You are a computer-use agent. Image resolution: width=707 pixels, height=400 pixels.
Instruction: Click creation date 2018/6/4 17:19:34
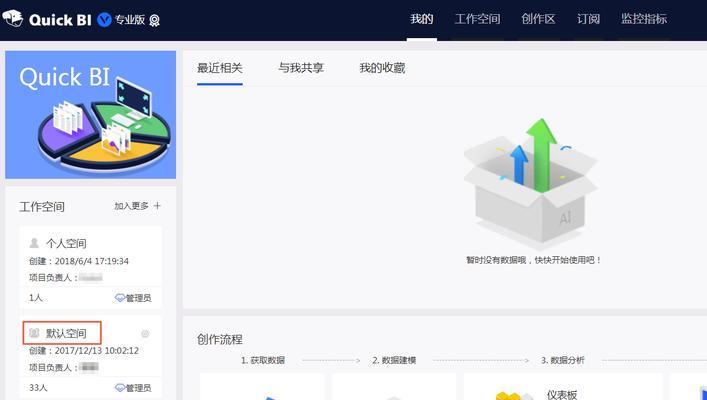tap(92, 261)
